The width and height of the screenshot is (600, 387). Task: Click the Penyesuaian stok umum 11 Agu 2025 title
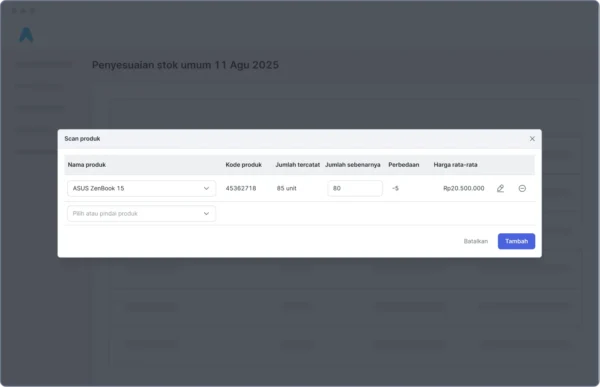click(x=185, y=65)
